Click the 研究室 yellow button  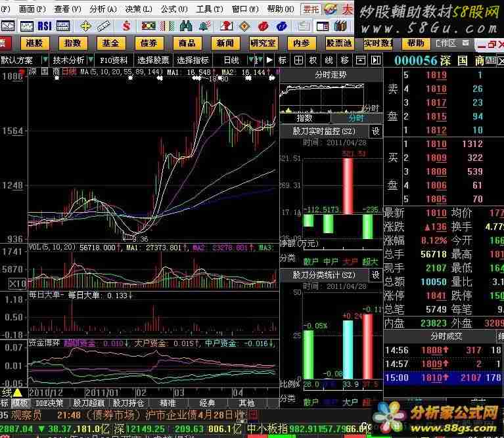pyautogui.click(x=263, y=43)
